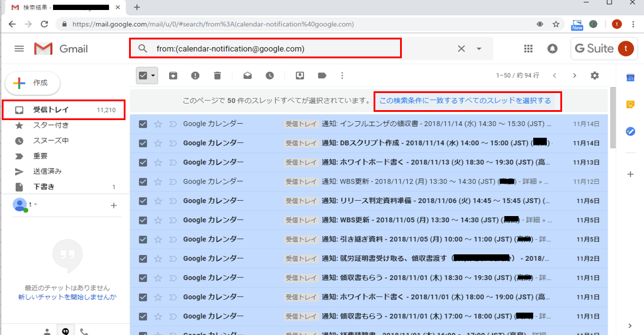Viewport: 644px width, 335px height.
Task: Snooze selected messages clock icon
Action: click(269, 75)
